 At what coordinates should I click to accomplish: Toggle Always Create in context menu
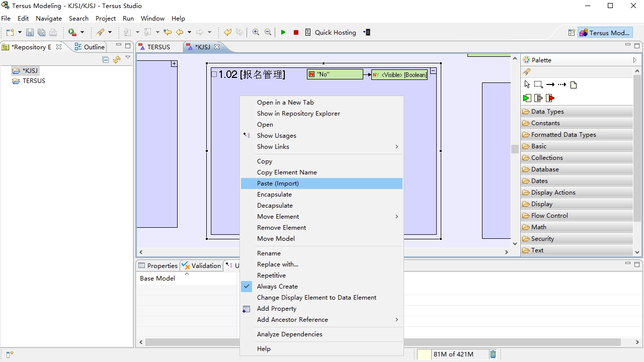tap(277, 287)
